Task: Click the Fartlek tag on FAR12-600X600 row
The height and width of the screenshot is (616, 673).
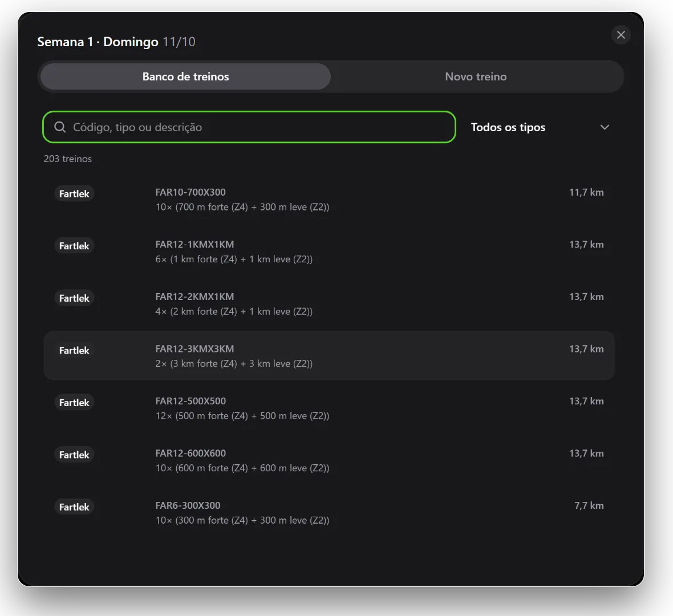Action: (74, 455)
